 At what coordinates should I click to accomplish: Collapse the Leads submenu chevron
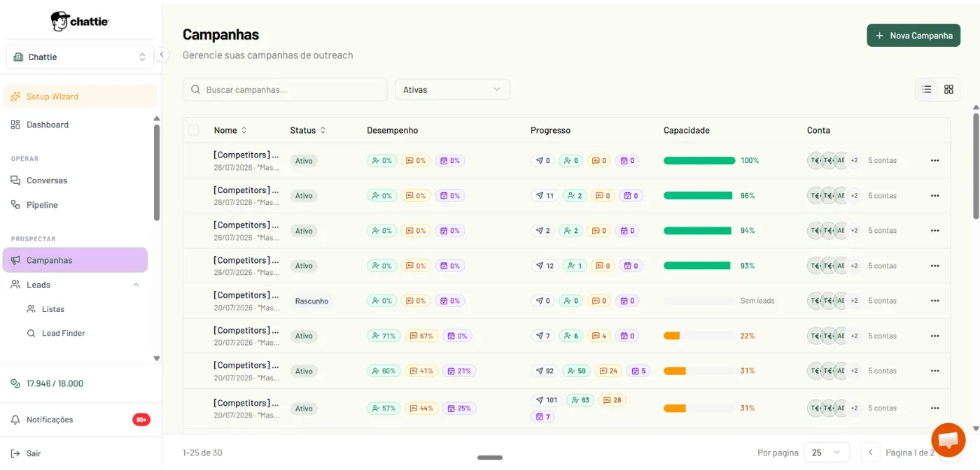click(x=136, y=285)
